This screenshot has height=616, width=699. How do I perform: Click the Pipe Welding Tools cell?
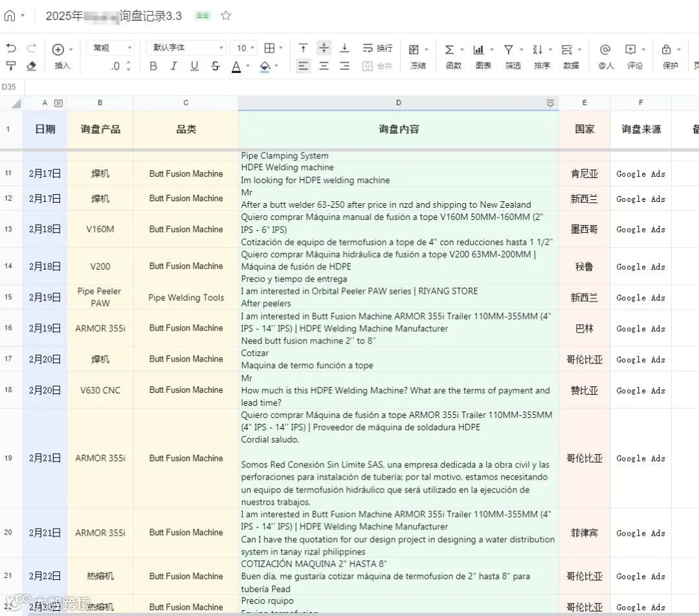point(186,297)
